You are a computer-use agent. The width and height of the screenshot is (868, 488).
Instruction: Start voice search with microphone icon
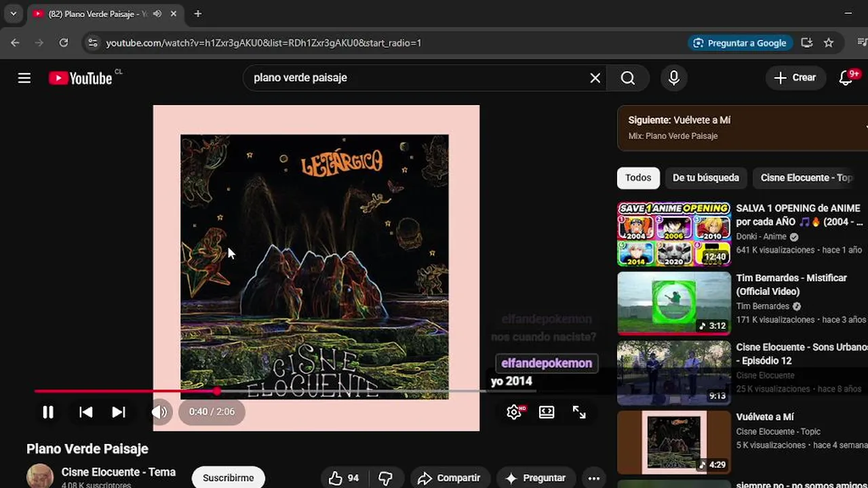(673, 78)
